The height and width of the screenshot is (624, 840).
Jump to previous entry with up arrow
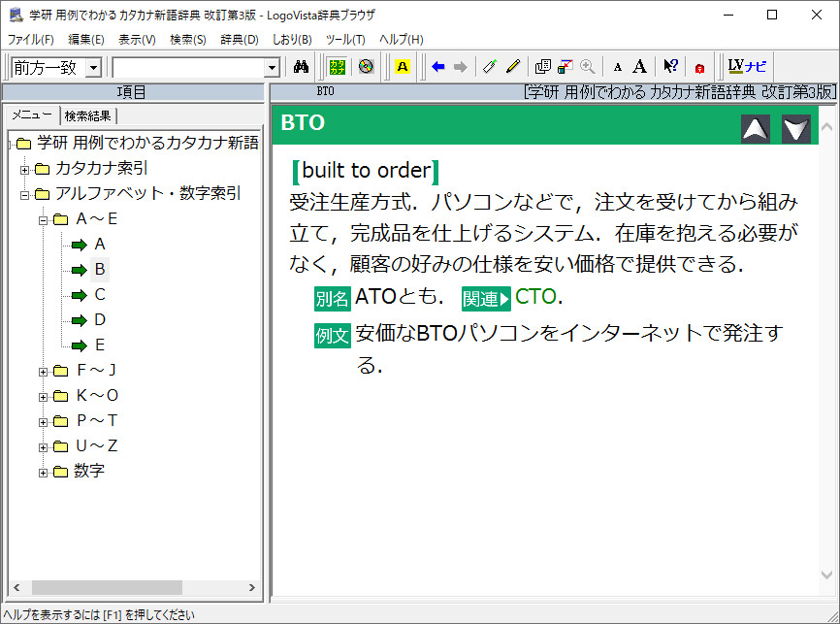[x=756, y=129]
